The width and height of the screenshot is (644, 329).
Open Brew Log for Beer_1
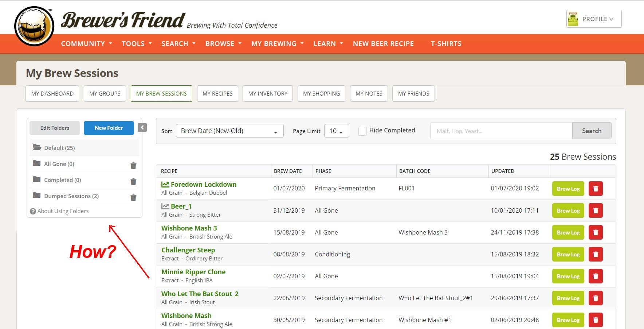568,210
